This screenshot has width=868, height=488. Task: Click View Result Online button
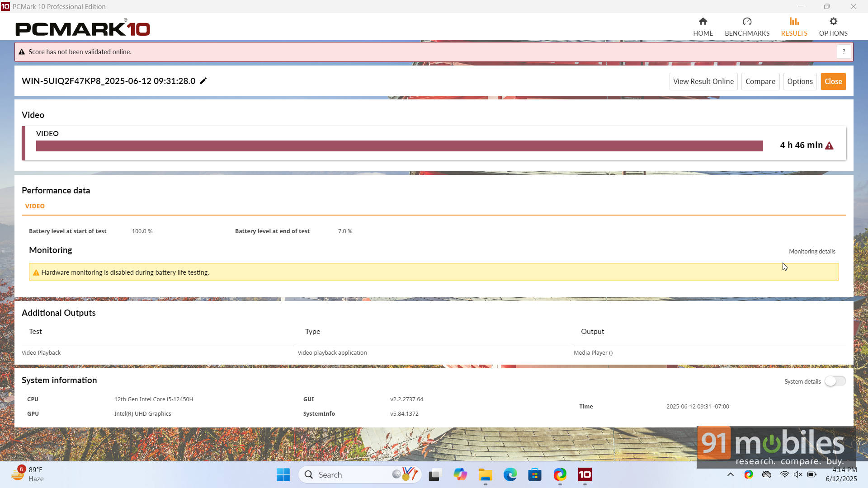pyautogui.click(x=703, y=81)
